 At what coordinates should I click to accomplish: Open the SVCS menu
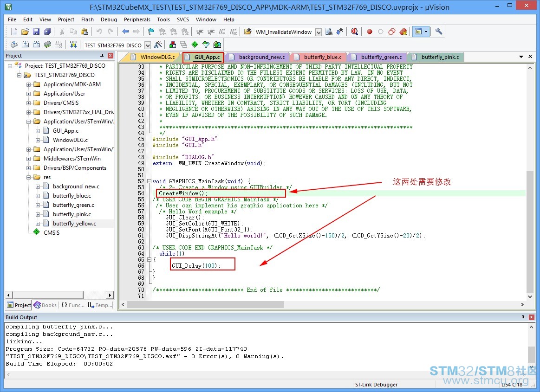click(x=183, y=19)
